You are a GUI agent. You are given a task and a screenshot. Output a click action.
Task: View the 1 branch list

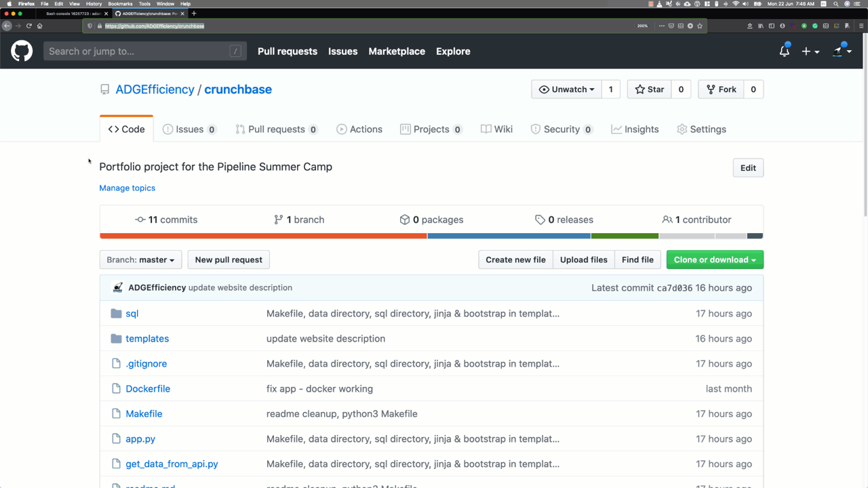click(x=299, y=220)
